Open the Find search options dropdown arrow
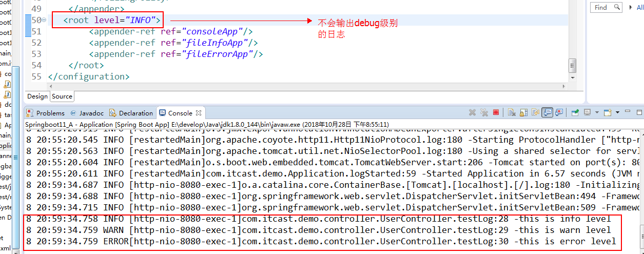This screenshot has width=644, height=254. click(x=631, y=7)
